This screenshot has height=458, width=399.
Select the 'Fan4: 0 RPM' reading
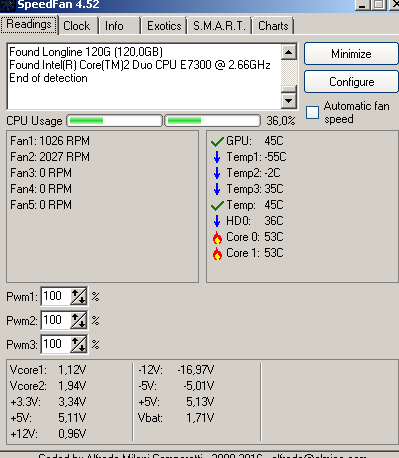(41, 189)
